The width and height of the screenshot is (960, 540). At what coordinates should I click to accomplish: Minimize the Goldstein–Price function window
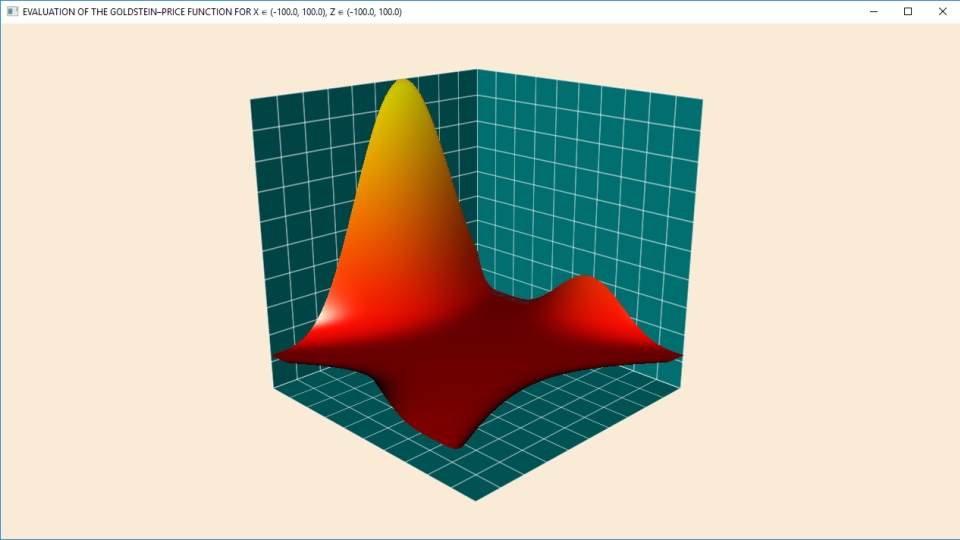[874, 12]
